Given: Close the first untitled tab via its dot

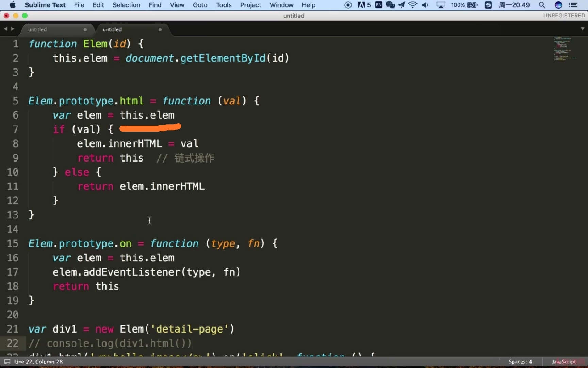Looking at the screenshot, I should pyautogui.click(x=85, y=30).
